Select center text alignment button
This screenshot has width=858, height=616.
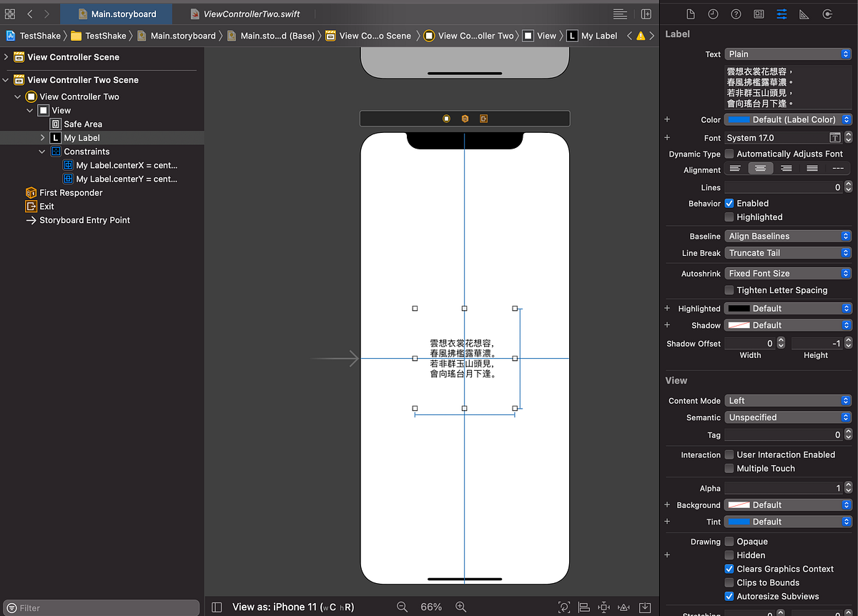point(761,169)
